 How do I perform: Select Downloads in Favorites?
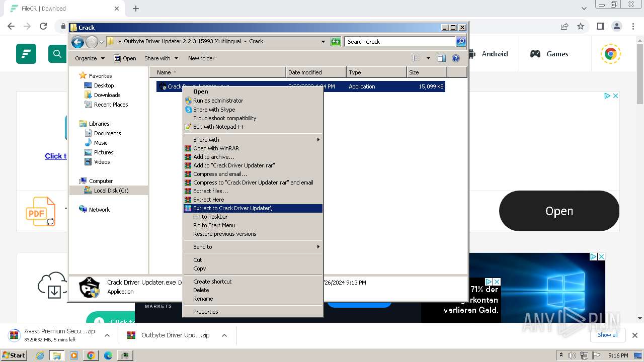(107, 95)
